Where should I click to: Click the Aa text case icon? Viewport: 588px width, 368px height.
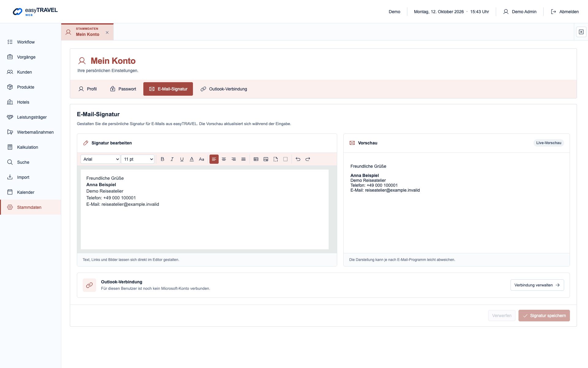click(202, 159)
